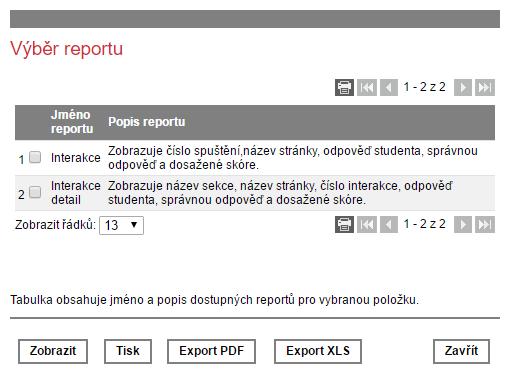Select the Interakce detail report name
Screen dimensions: 510x374
point(76,193)
